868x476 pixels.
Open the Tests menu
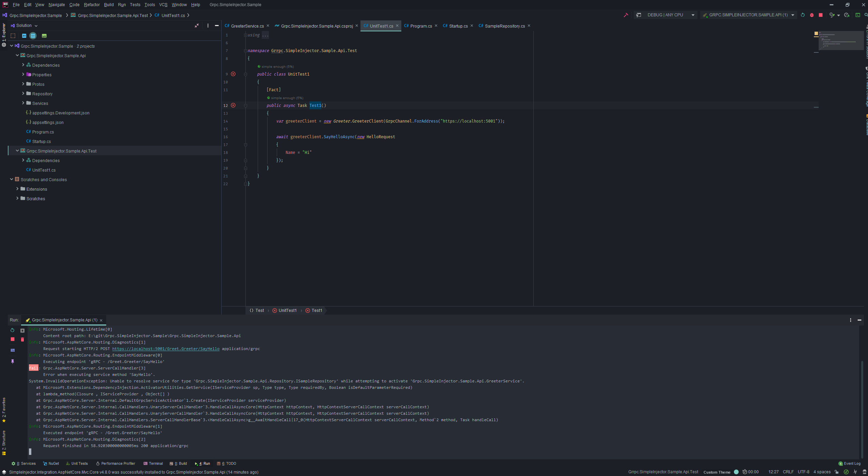point(135,5)
